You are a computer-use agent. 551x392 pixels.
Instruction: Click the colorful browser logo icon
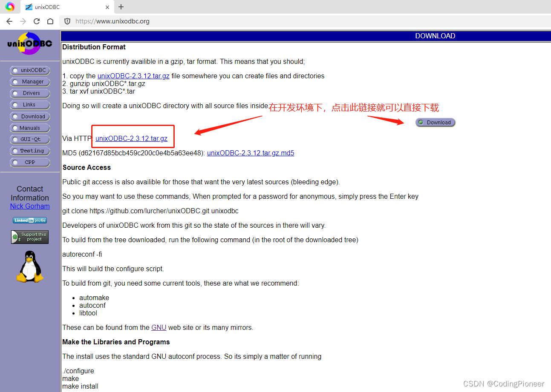click(x=10, y=6)
